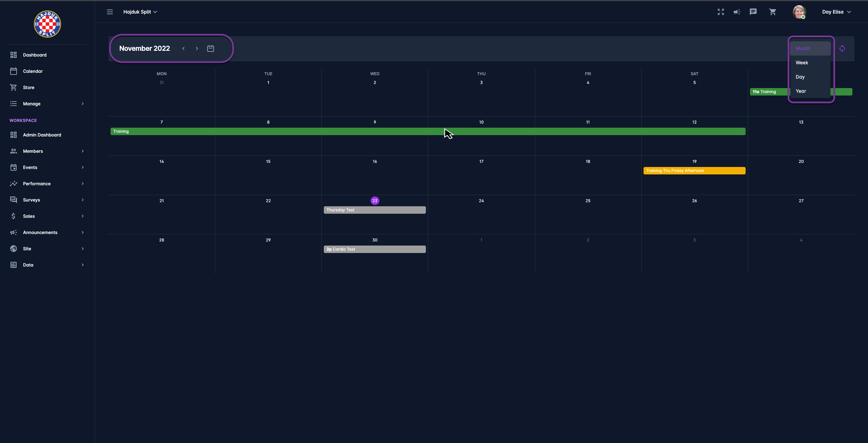The image size is (868, 443).
Task: Open the 2p Cardio Test event
Action: [374, 249]
